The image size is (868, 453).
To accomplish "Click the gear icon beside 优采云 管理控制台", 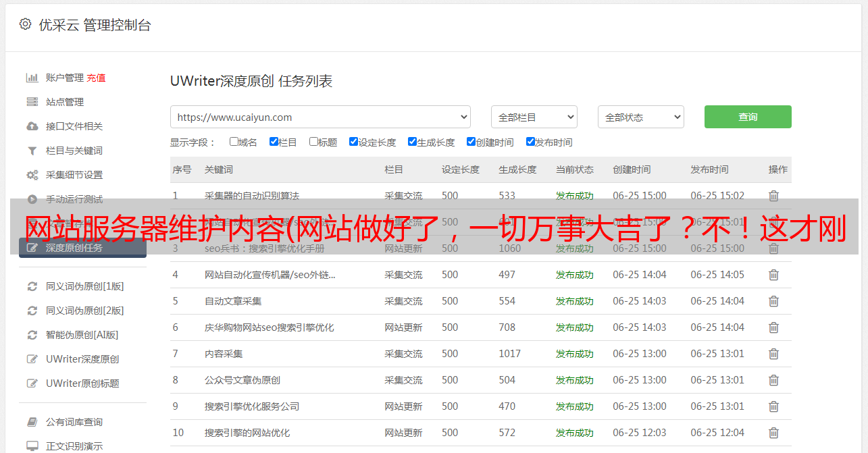I will click(25, 24).
